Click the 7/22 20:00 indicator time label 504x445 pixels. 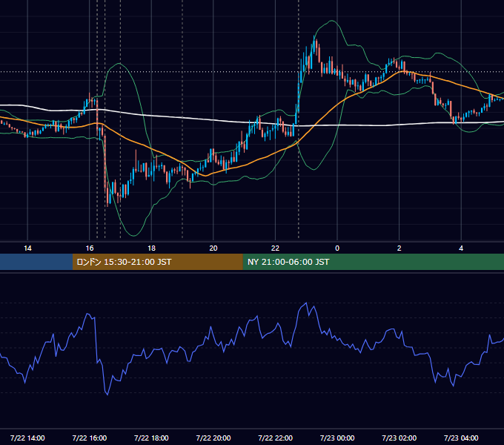[x=213, y=438]
